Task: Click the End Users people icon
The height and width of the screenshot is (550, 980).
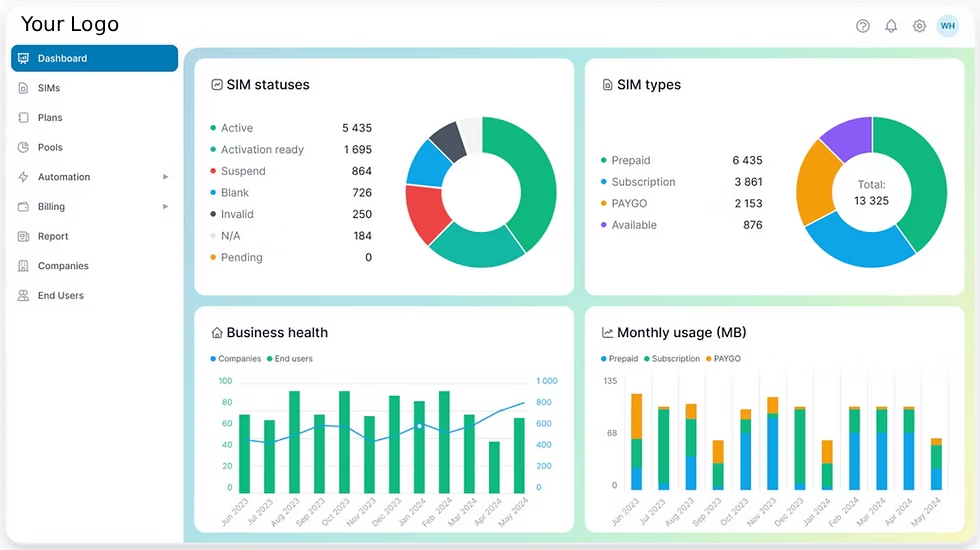Action: (23, 296)
